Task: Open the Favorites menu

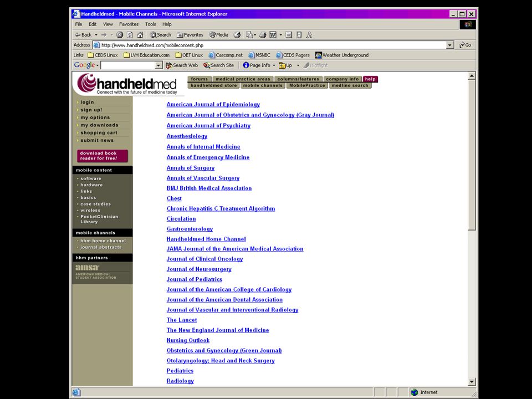Action: coord(129,24)
